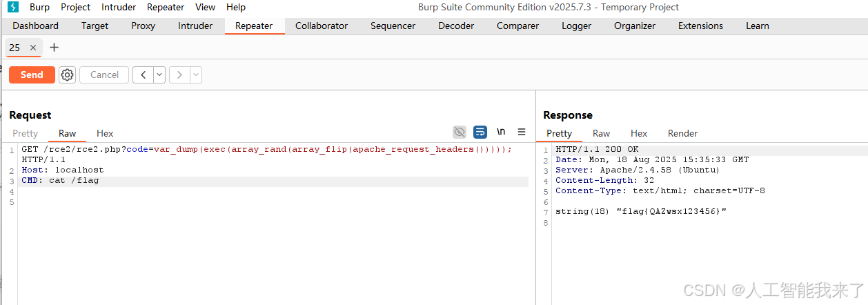Switch to the Comparer tab
This screenshot has width=868, height=305.
(x=517, y=26)
